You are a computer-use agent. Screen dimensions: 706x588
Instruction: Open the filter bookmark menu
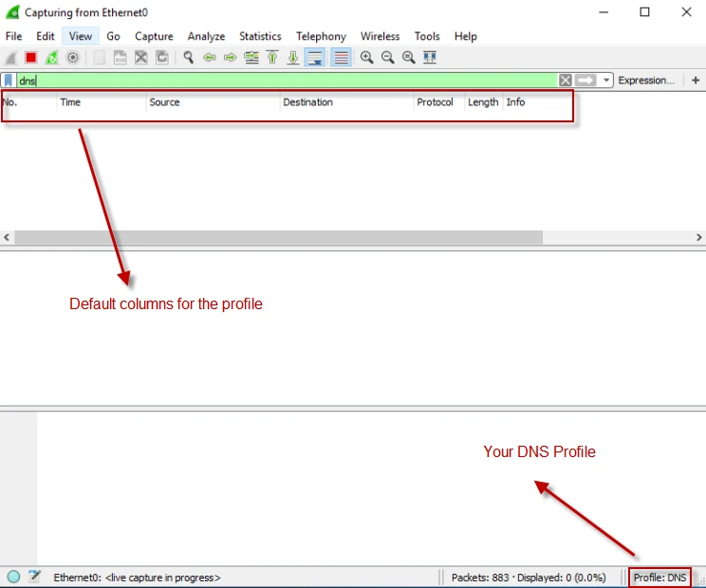[x=9, y=81]
